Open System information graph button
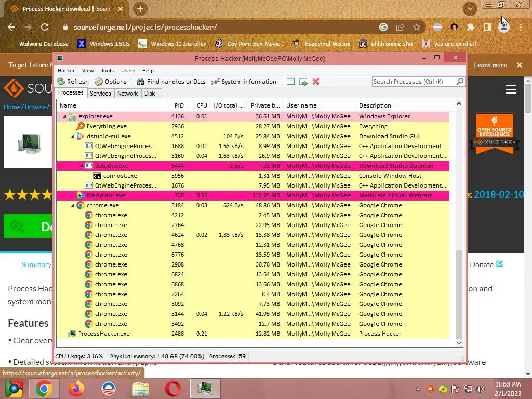 pos(244,82)
